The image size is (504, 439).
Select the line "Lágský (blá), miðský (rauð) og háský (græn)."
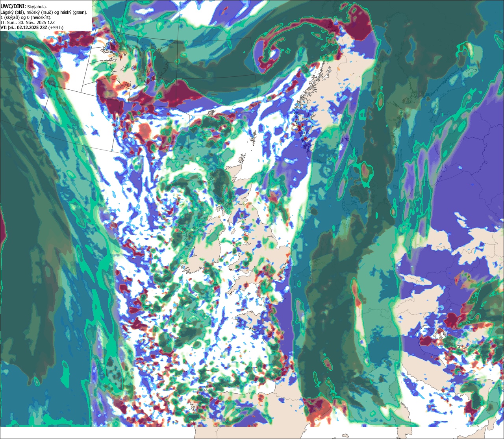coord(44,12)
